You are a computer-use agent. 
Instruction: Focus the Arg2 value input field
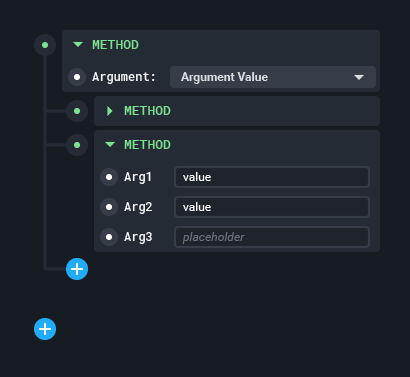click(x=272, y=207)
